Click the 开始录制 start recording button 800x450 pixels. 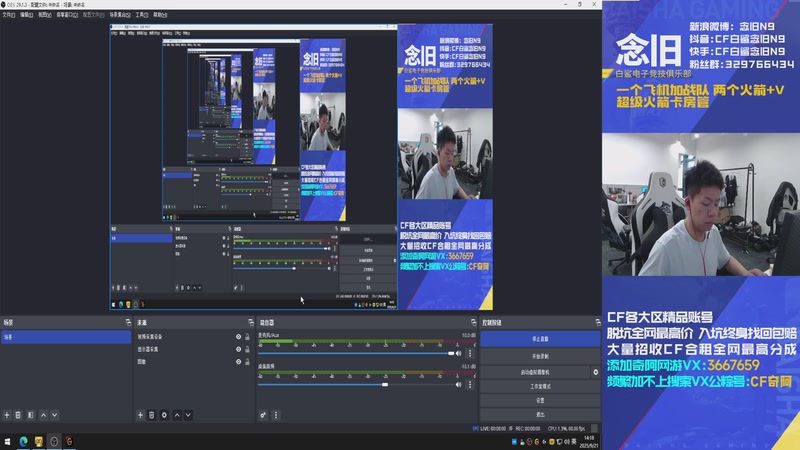pos(540,356)
